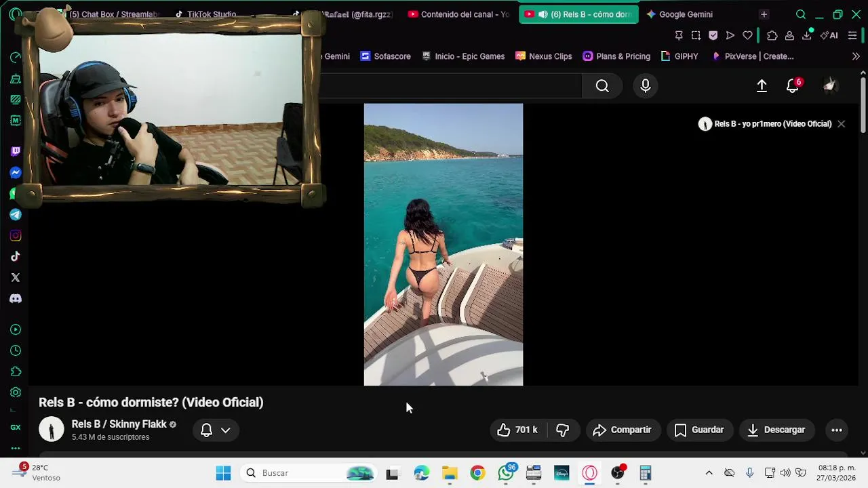The image size is (868, 488).
Task: Switch to the TikTok Studio tab
Action: point(205,14)
